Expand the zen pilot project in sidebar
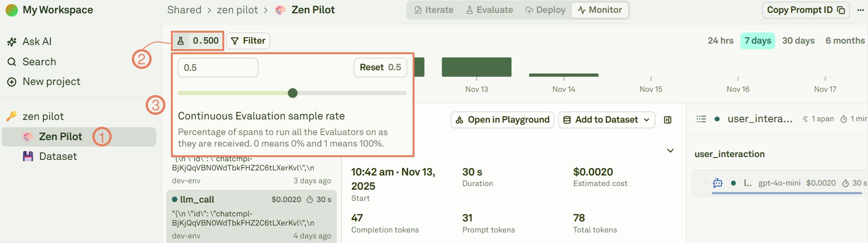Screen dimensions: 868x243 click(x=43, y=117)
